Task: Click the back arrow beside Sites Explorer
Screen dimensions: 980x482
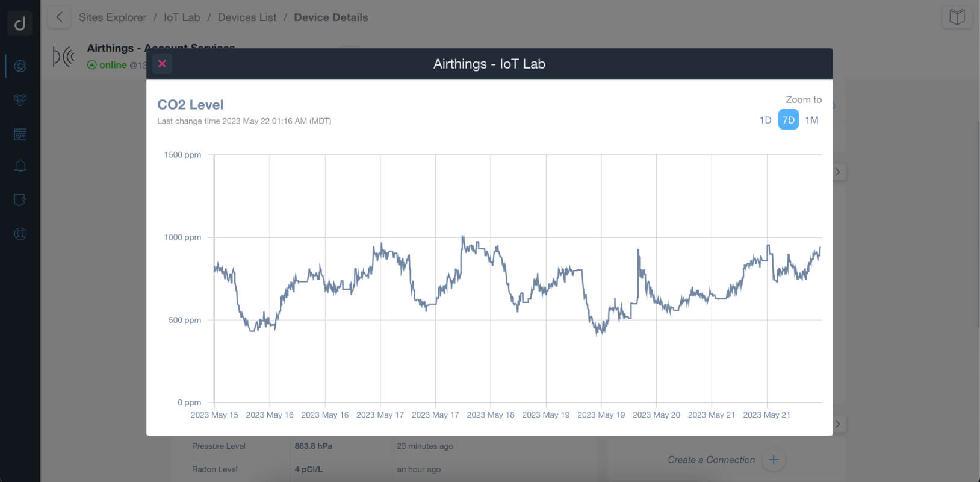Action: coord(59,17)
